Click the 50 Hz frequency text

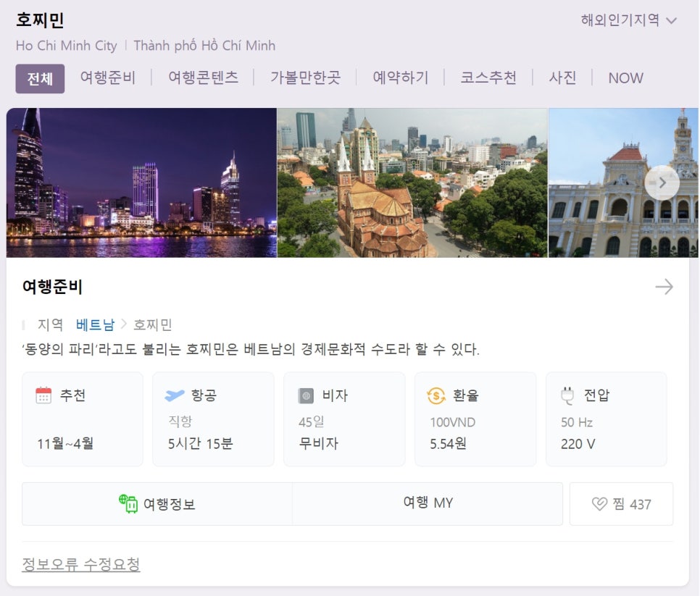(577, 422)
